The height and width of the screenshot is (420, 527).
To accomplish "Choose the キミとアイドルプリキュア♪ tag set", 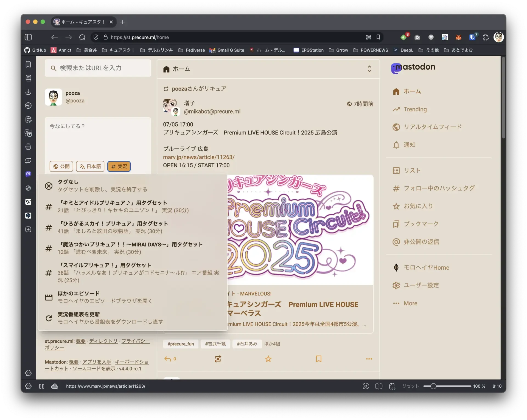I will pos(133,206).
